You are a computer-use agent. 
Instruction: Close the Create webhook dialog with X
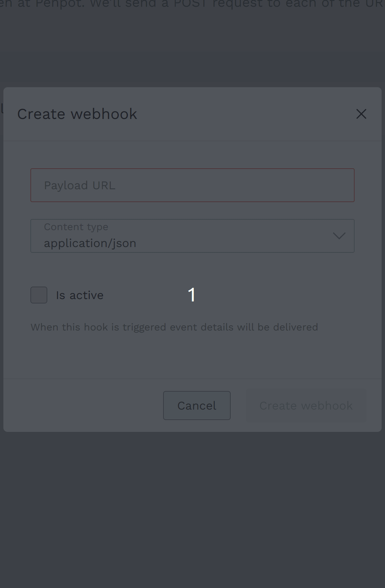[361, 114]
